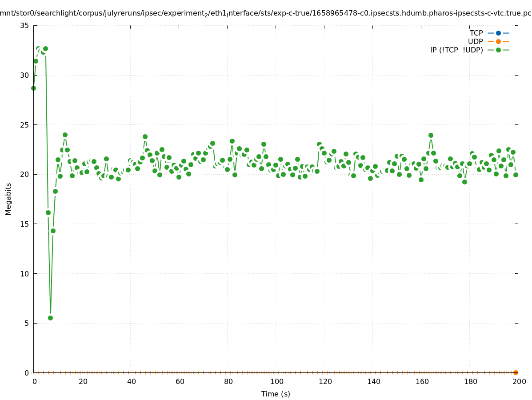This screenshot has width=532, height=400.
Task: Click the green IP legend marker
Action: click(x=498, y=50)
